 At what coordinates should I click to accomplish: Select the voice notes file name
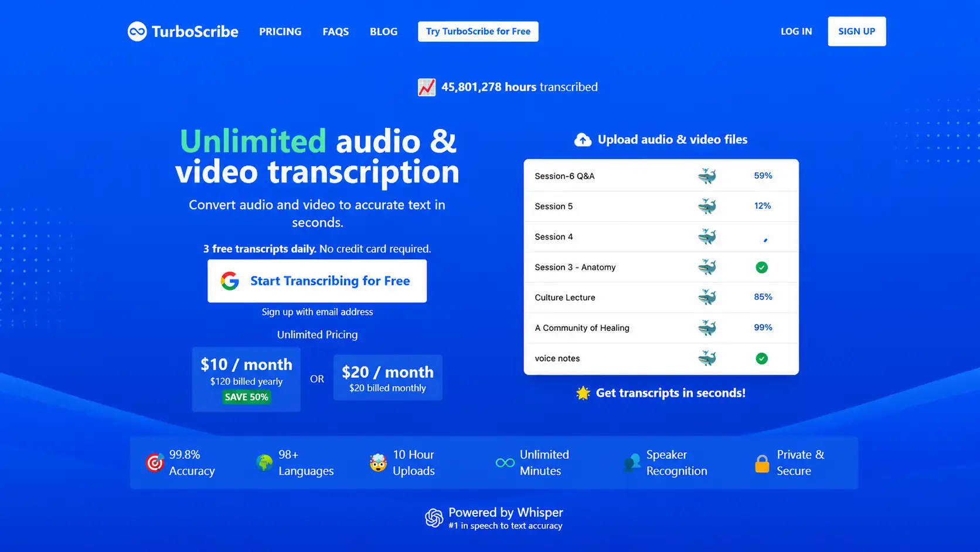click(557, 358)
